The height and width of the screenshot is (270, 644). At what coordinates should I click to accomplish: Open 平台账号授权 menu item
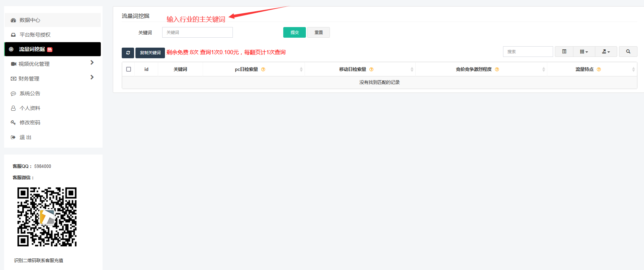(x=53, y=35)
